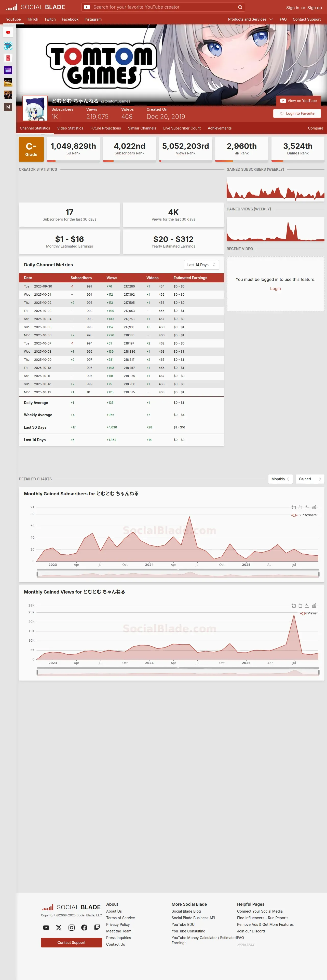Switch subscribers chart to bar chart view
This screenshot has width=327, height=980.
(314, 507)
